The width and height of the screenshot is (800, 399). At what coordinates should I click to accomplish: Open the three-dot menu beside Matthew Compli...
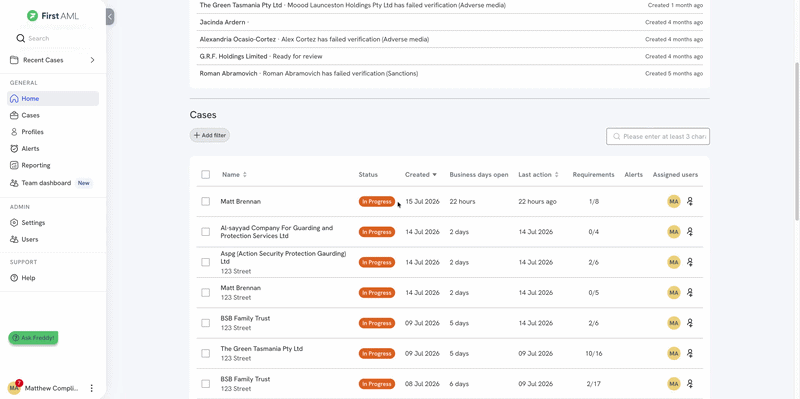(92, 388)
